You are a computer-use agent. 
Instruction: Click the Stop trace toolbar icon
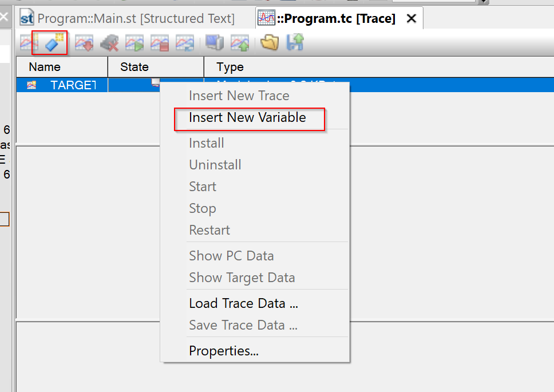[x=160, y=43]
